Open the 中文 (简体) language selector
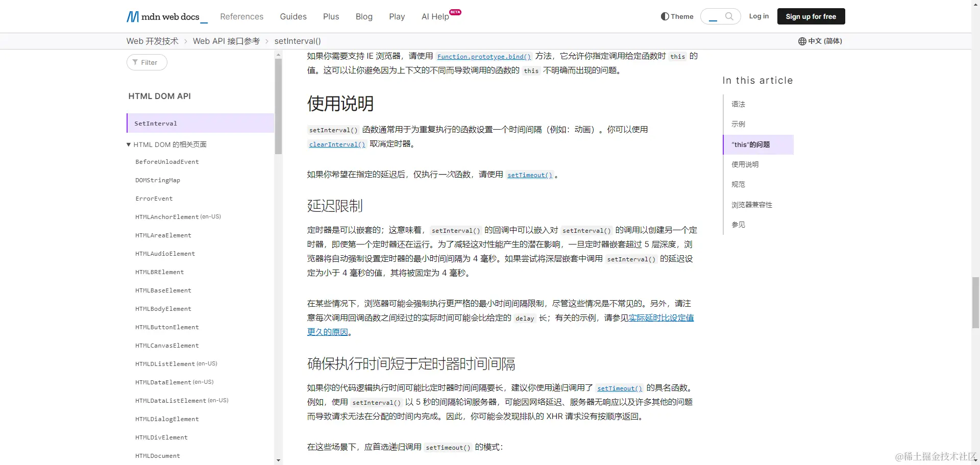 click(820, 41)
